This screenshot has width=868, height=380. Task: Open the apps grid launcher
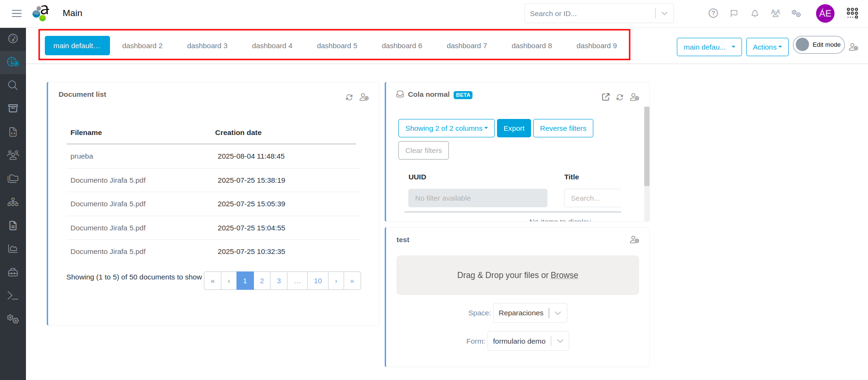click(x=852, y=13)
